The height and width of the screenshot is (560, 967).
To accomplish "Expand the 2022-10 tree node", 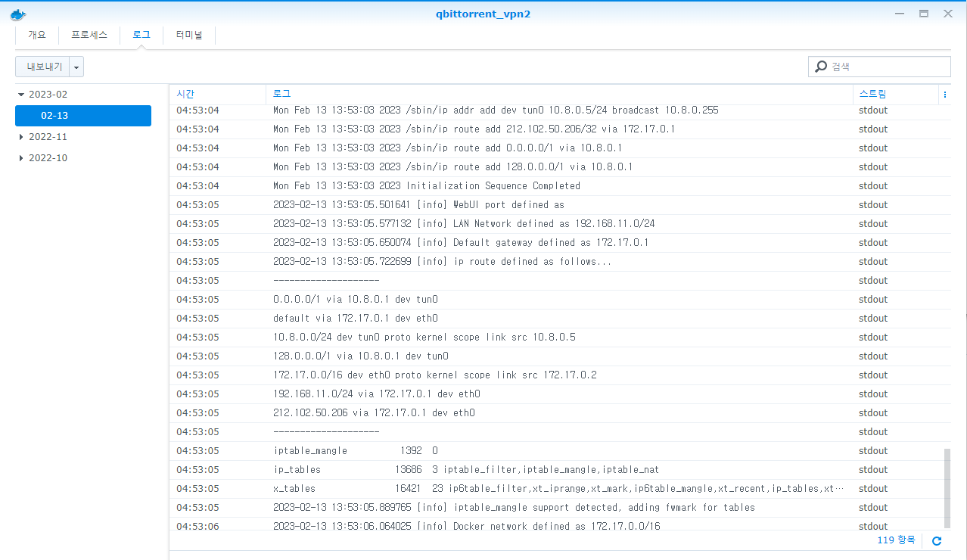I will 21,158.
